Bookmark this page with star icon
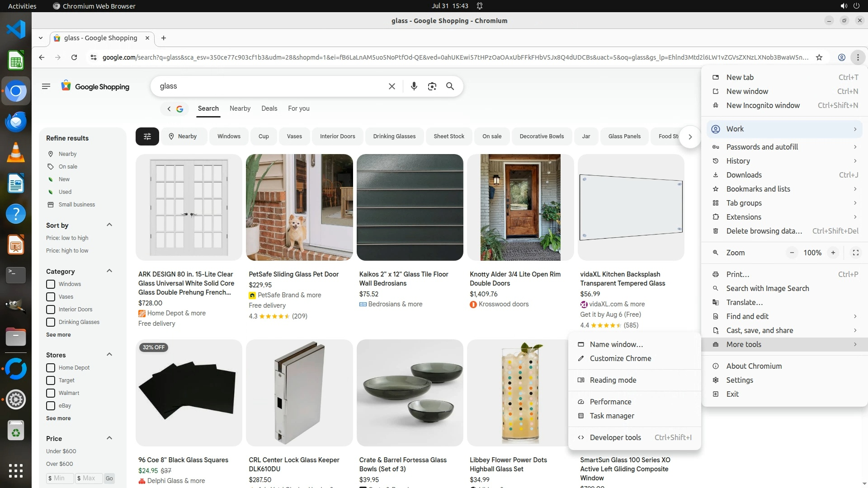868x488 pixels. point(819,57)
